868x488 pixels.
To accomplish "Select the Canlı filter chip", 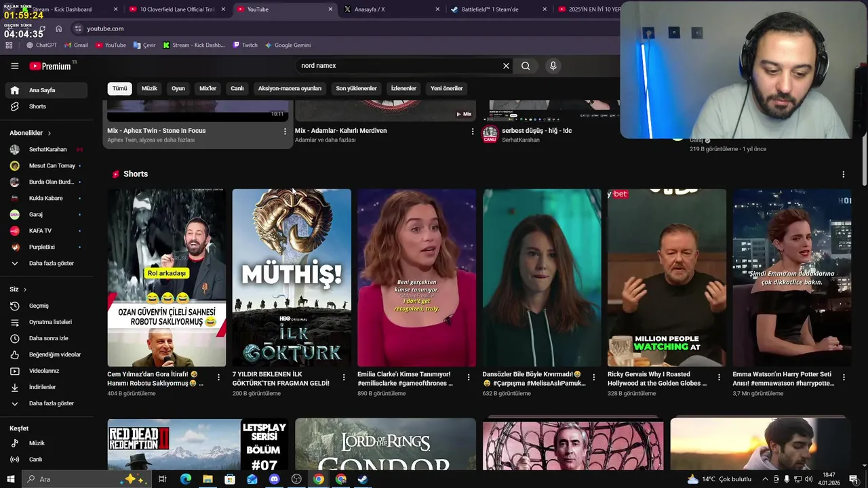I will pyautogui.click(x=237, y=88).
